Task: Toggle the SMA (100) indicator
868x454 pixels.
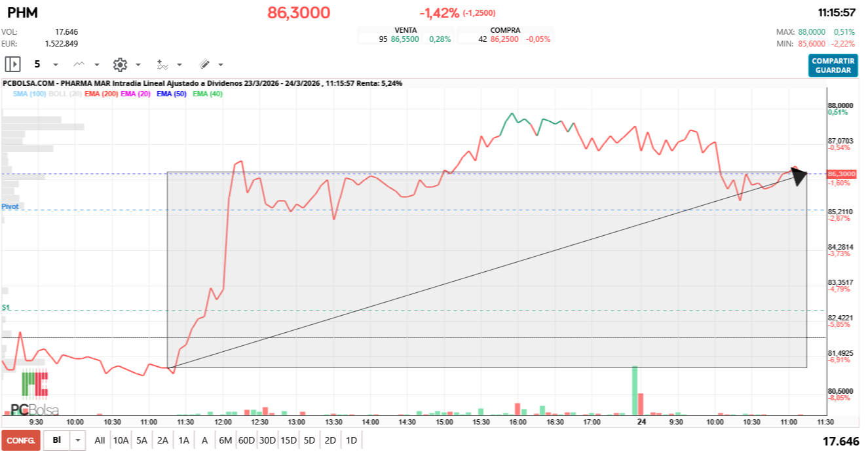Action: click(29, 94)
